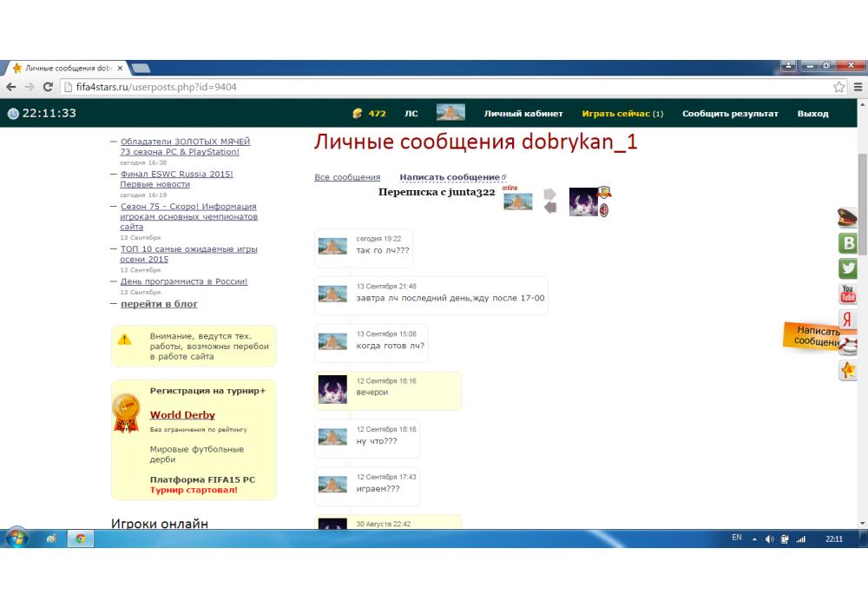Click the VKontakte share icon

pyautogui.click(x=847, y=243)
